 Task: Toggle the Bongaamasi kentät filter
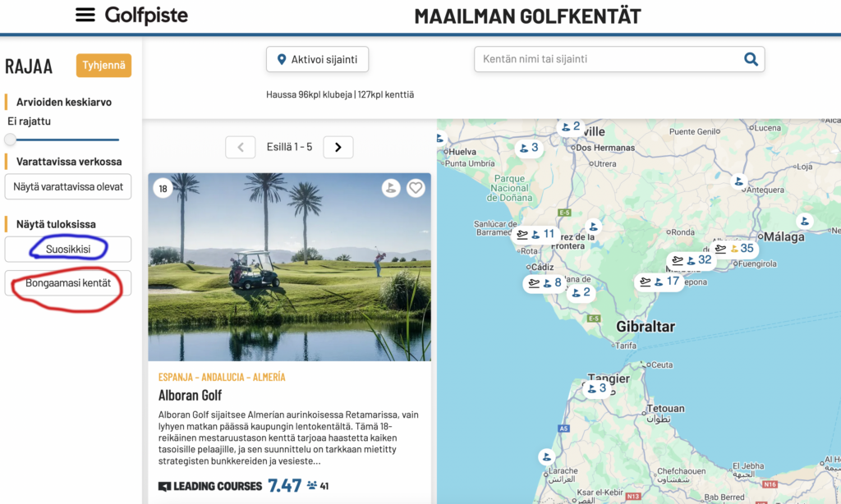click(x=67, y=283)
